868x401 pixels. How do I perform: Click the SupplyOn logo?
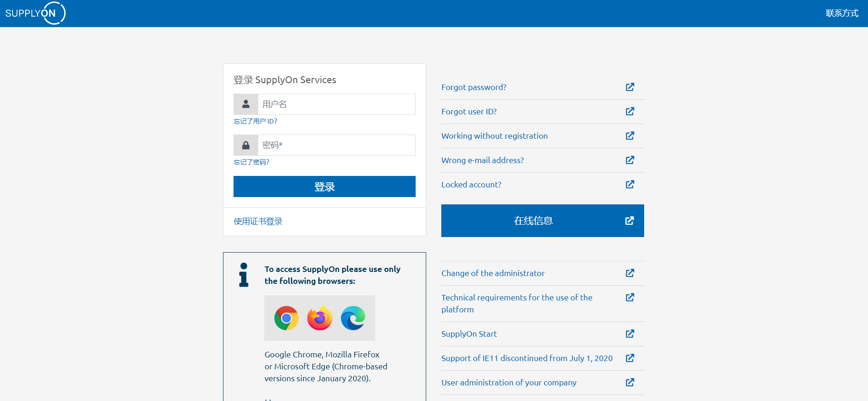(35, 13)
